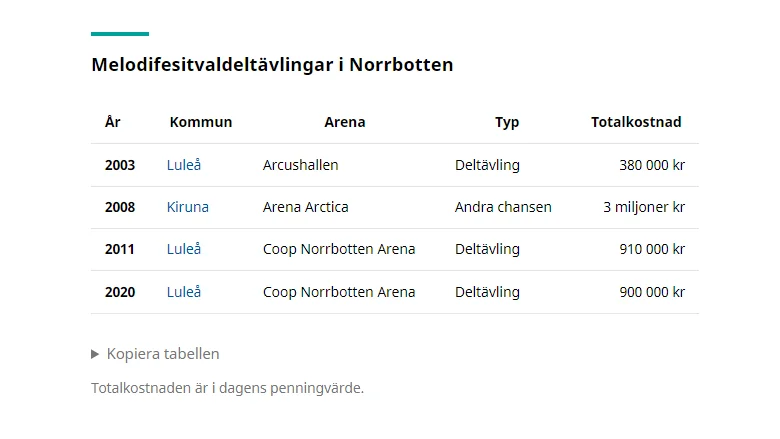The image size is (780, 439).
Task: Select the Typ column header
Action: tap(507, 122)
